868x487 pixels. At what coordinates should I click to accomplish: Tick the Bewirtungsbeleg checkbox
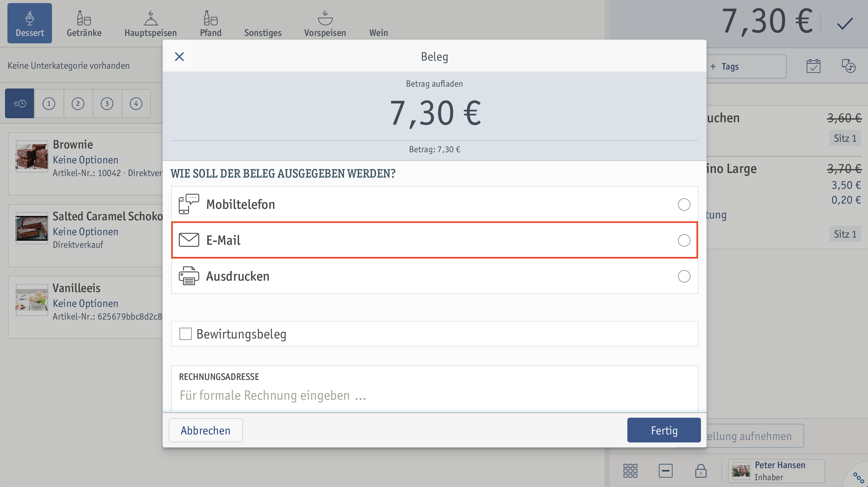tap(185, 334)
